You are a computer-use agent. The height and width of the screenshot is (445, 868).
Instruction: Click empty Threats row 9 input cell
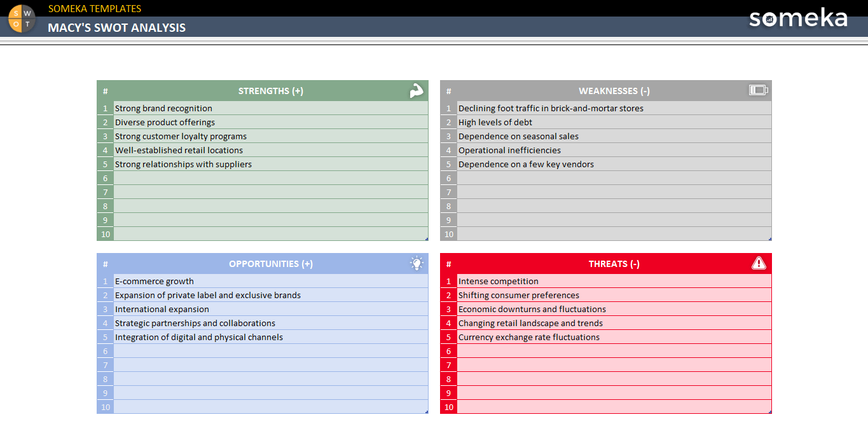click(x=614, y=393)
